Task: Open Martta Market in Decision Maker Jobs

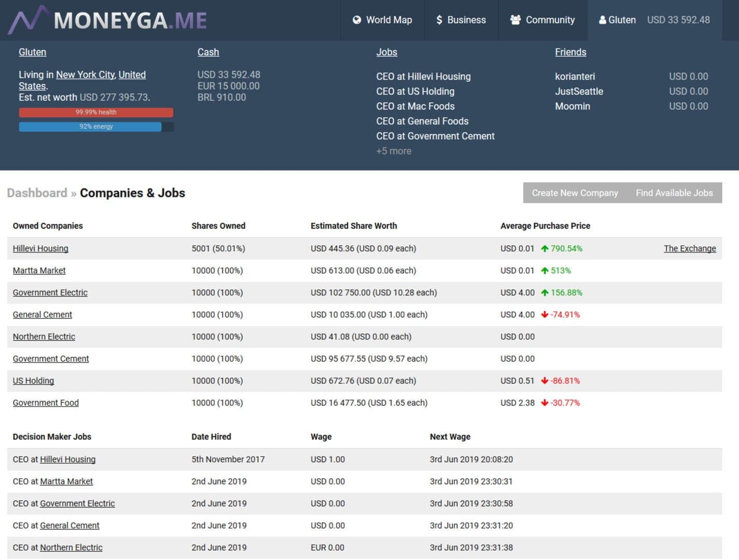Action: tap(66, 481)
